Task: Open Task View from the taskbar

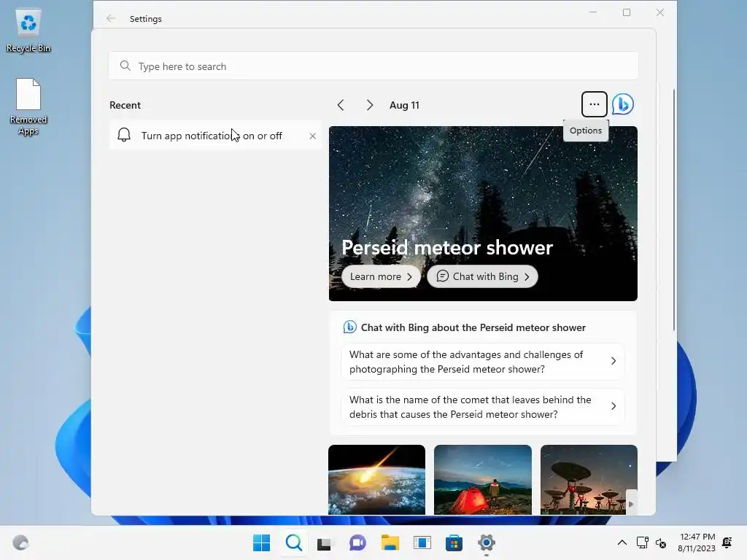Action: click(x=325, y=542)
